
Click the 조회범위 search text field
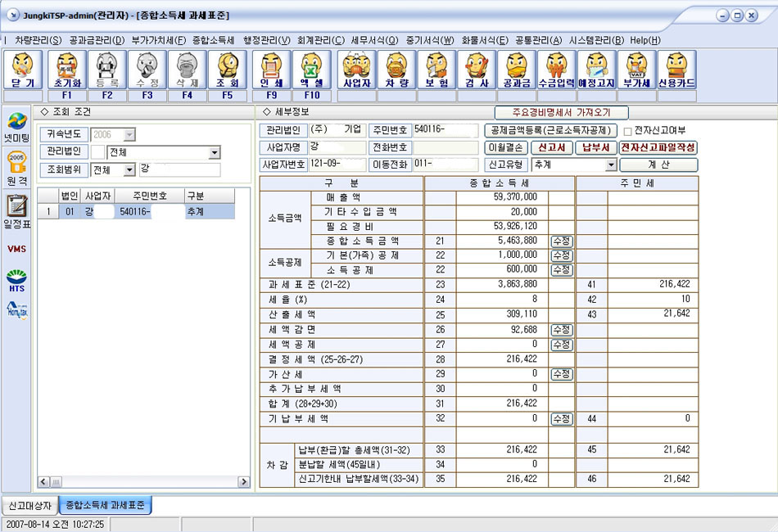[x=179, y=170]
